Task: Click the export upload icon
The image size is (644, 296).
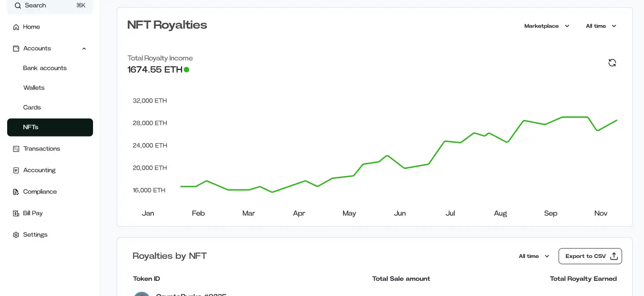Action: coord(614,256)
